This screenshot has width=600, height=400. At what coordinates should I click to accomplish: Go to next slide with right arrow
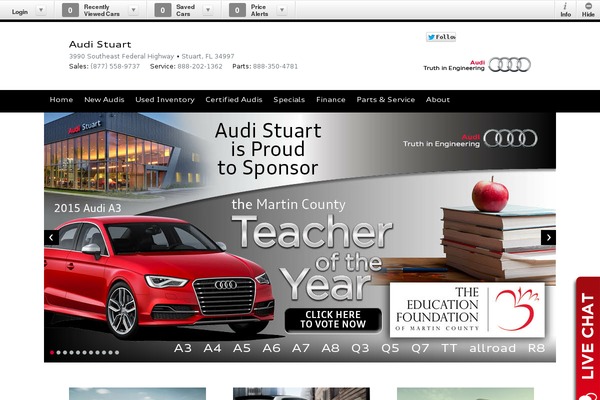point(548,238)
